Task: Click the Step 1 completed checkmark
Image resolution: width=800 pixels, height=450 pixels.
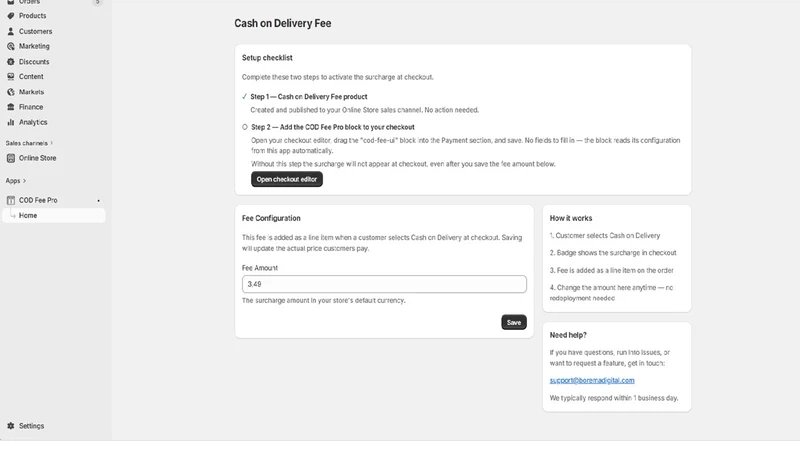Action: click(244, 96)
